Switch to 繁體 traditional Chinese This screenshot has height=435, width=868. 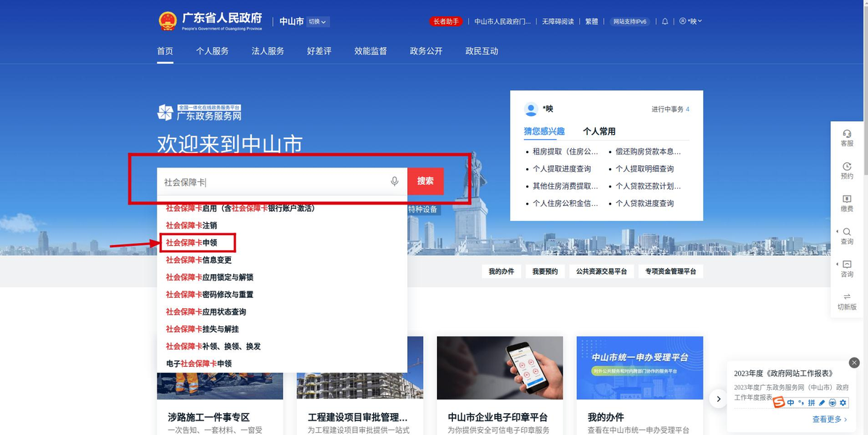point(591,22)
